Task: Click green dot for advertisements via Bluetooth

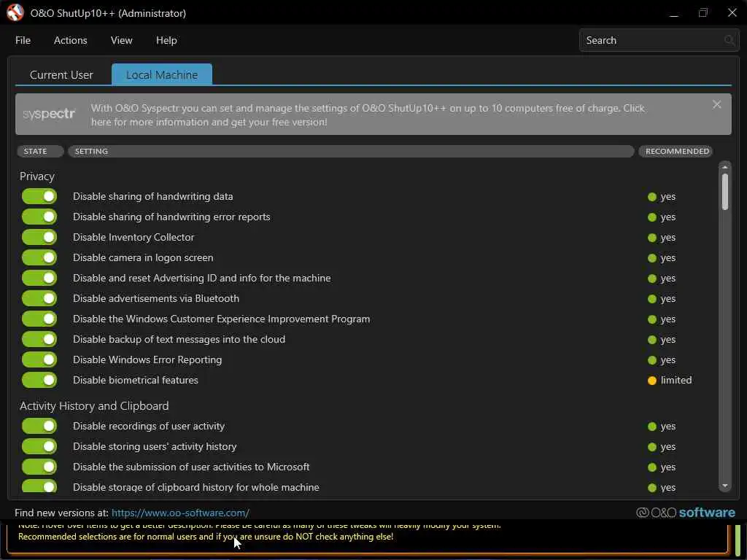Action: [x=652, y=299]
